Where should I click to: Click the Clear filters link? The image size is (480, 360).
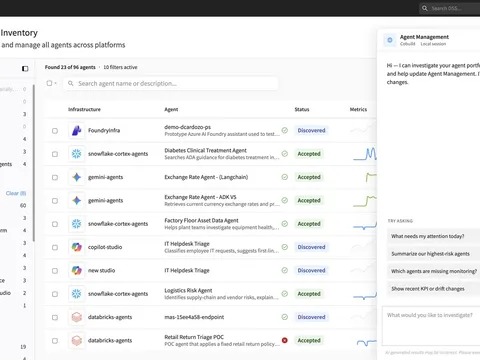pos(16,193)
